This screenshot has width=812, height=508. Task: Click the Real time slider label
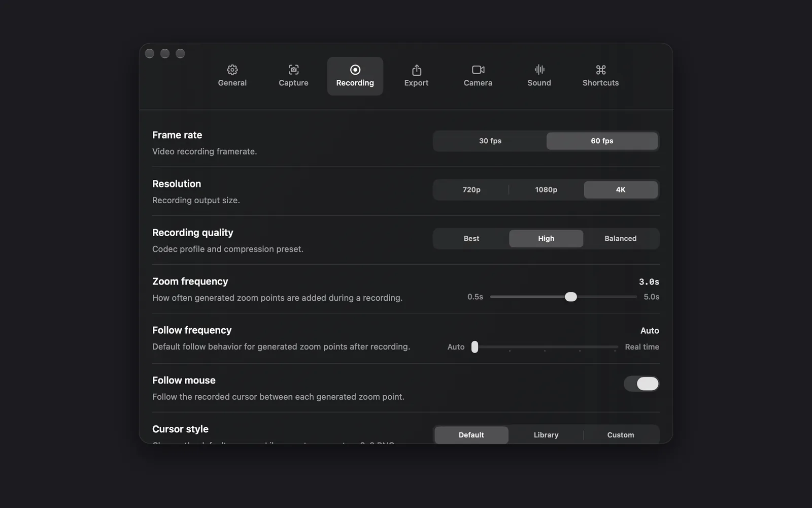(642, 347)
